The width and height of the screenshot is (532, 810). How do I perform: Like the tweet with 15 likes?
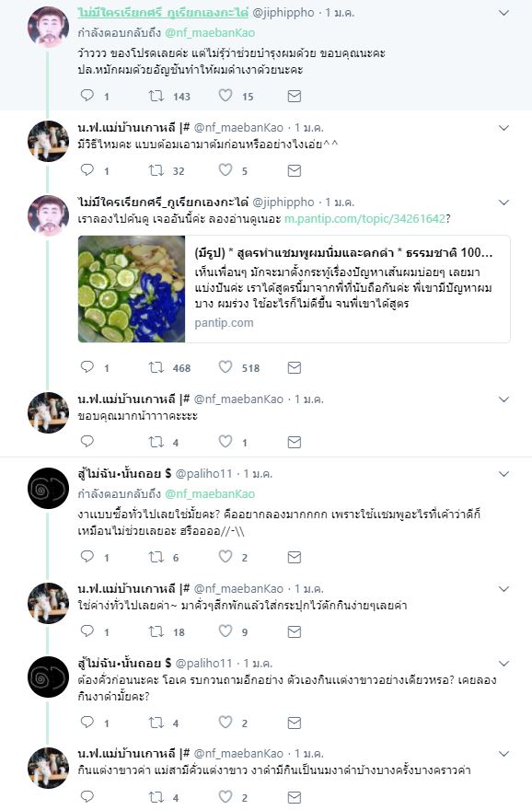(x=226, y=96)
